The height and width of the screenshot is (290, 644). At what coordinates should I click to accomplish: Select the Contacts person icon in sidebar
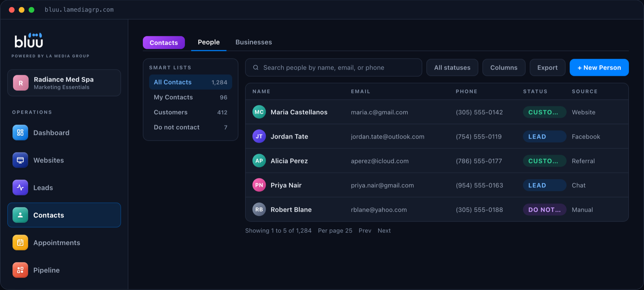pos(20,215)
